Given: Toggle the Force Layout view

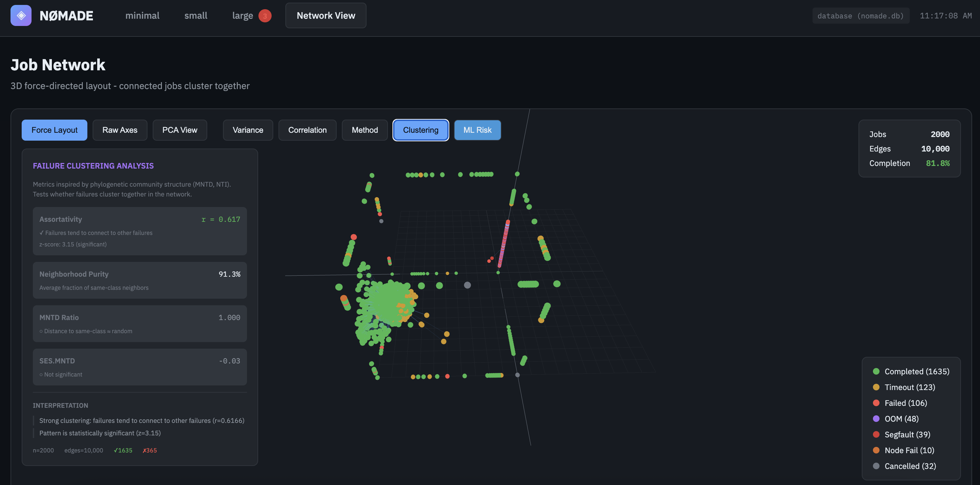Looking at the screenshot, I should [x=54, y=130].
